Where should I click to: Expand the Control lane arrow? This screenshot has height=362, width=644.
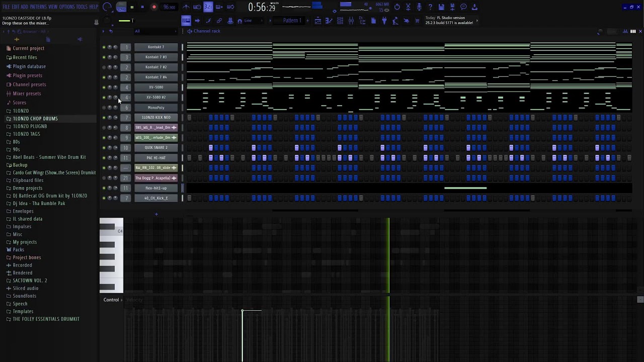[x=122, y=300]
